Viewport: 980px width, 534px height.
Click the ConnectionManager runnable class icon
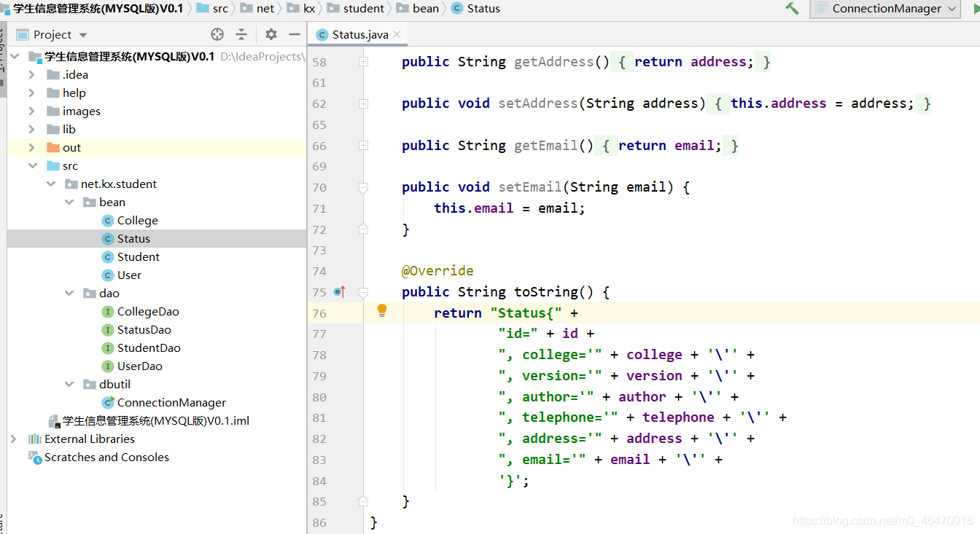click(x=107, y=402)
